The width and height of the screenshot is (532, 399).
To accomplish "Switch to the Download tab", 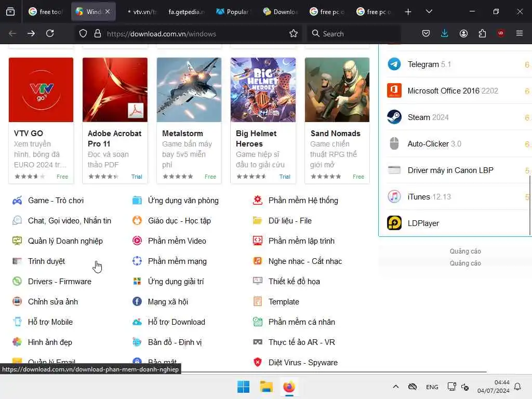I will tap(280, 12).
